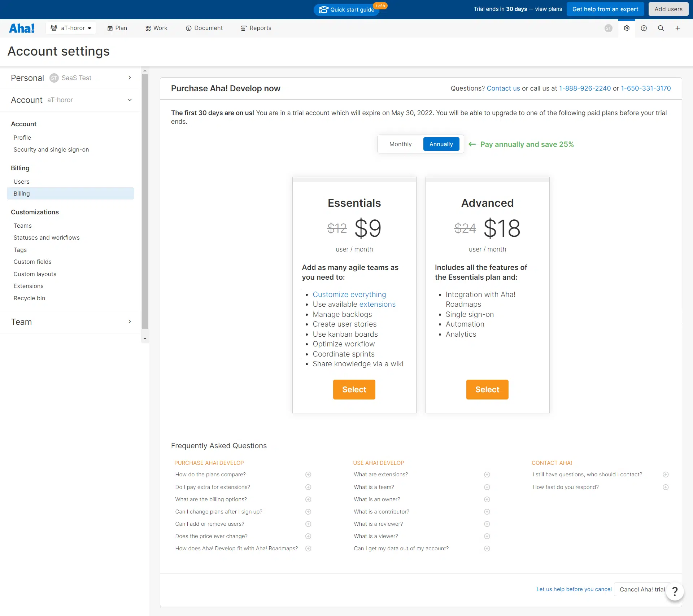Click the ST user avatar in navbar
Image resolution: width=693 pixels, height=616 pixels.
click(x=609, y=28)
